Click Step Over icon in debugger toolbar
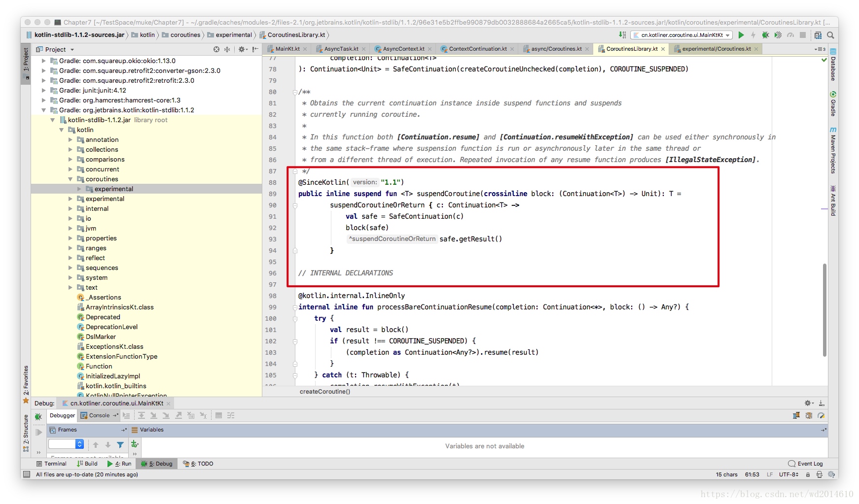 click(x=141, y=415)
